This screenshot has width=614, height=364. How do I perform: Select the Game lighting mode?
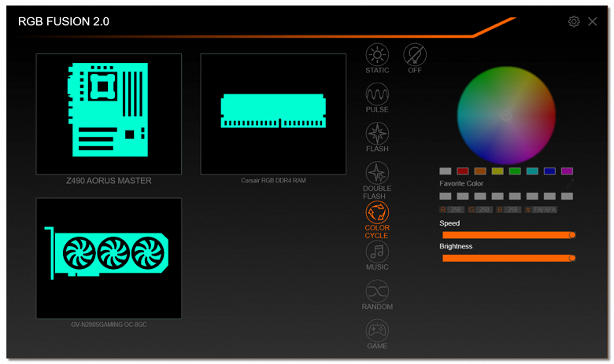pos(377,331)
